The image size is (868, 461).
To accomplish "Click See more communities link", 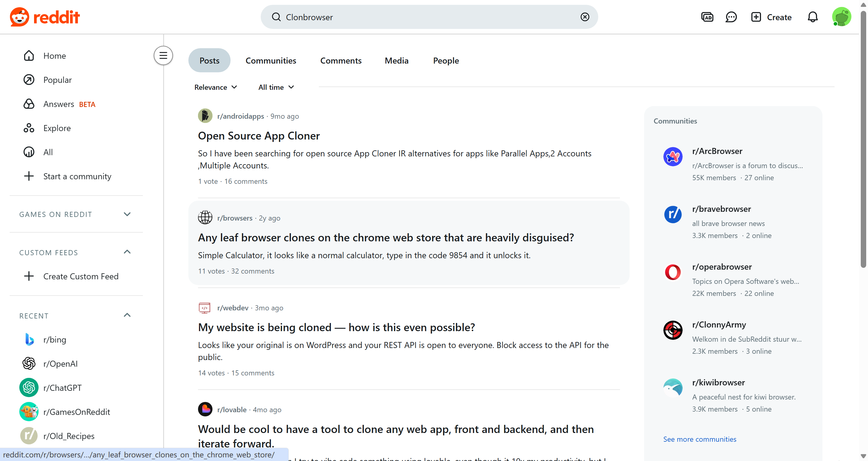I will tap(700, 439).
